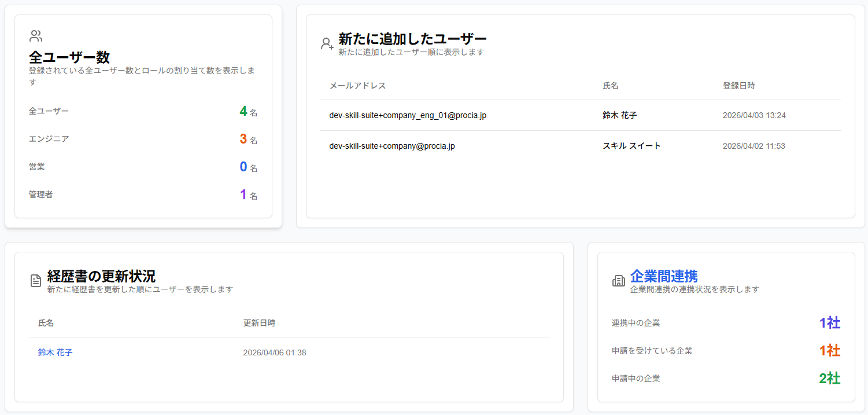868x415 pixels.
Task: Click the 更新日時 column header
Action: pyautogui.click(x=259, y=323)
